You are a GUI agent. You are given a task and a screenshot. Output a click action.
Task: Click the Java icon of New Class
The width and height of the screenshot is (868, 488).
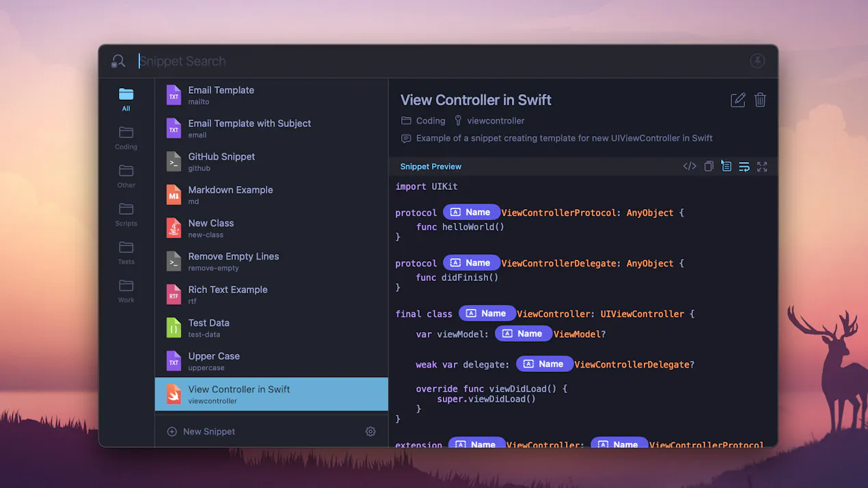pos(174,228)
